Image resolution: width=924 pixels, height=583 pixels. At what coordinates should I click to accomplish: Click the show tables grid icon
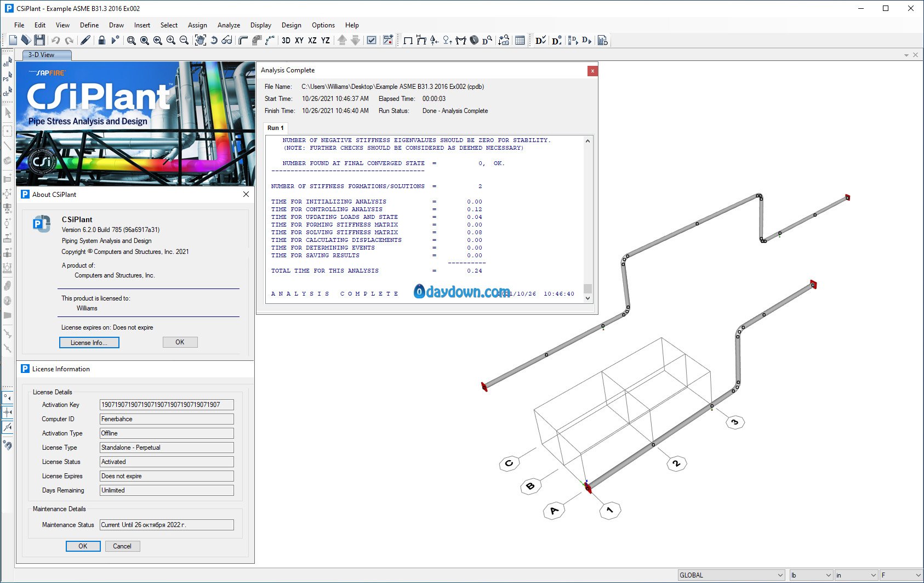pyautogui.click(x=520, y=40)
